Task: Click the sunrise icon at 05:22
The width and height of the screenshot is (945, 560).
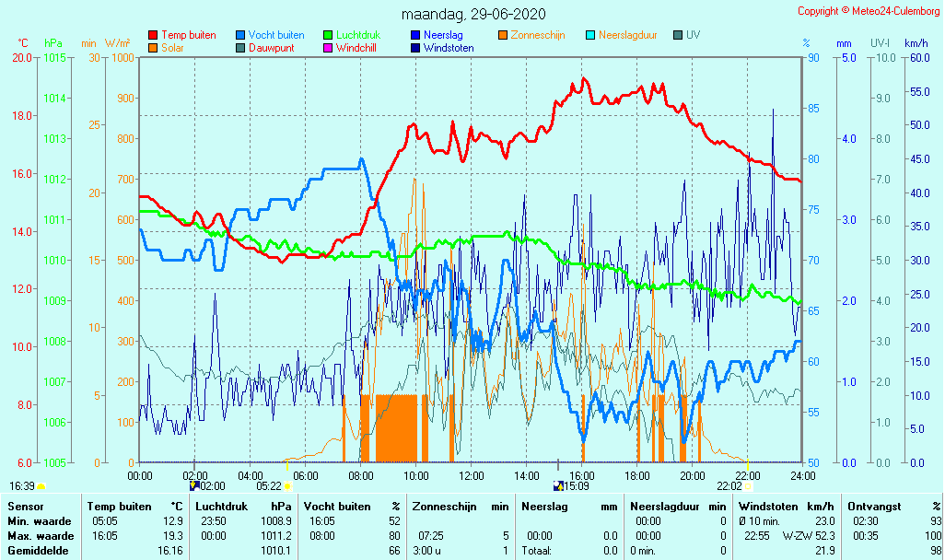Action: click(287, 485)
